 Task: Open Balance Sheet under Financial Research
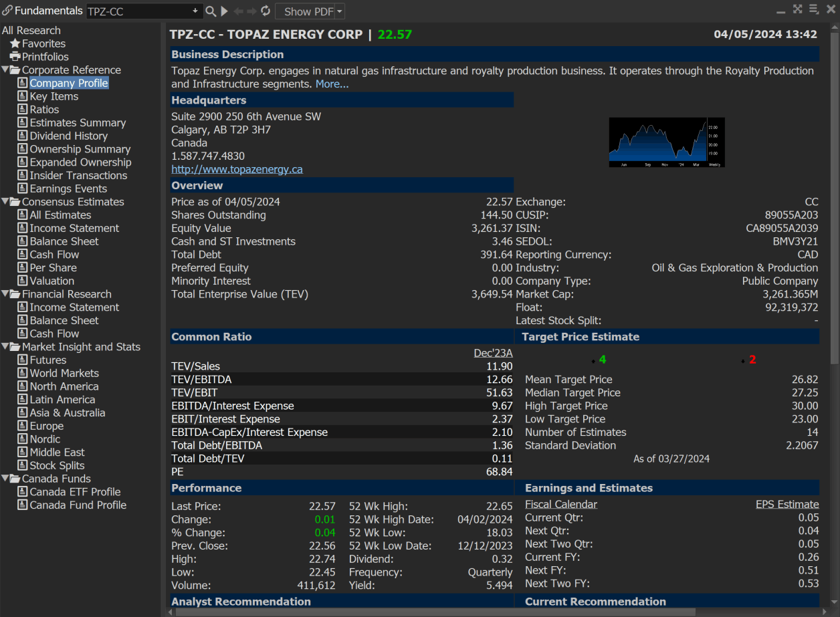(64, 320)
